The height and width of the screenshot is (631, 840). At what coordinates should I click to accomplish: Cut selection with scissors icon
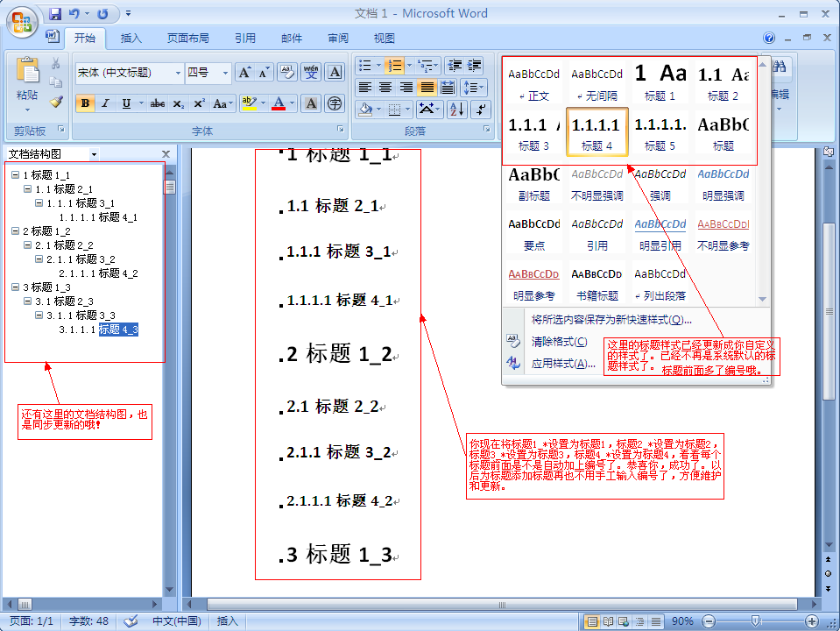[x=56, y=64]
